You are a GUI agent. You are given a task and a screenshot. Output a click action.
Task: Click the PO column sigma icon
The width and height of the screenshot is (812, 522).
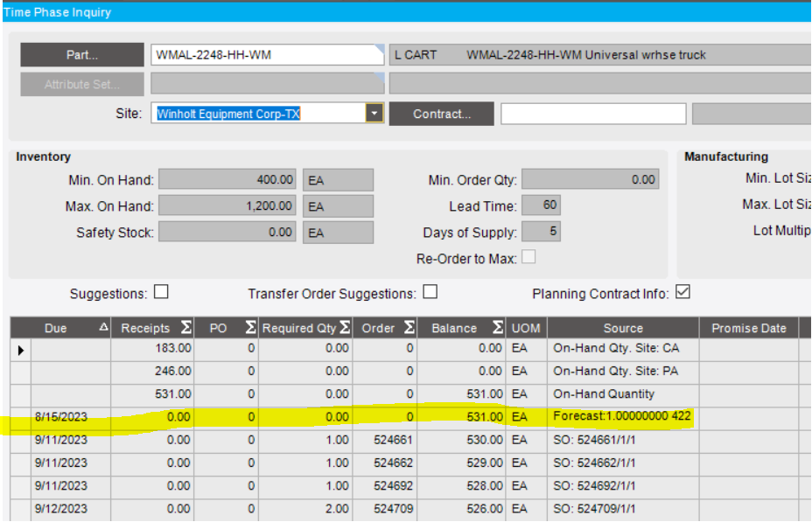pos(250,328)
